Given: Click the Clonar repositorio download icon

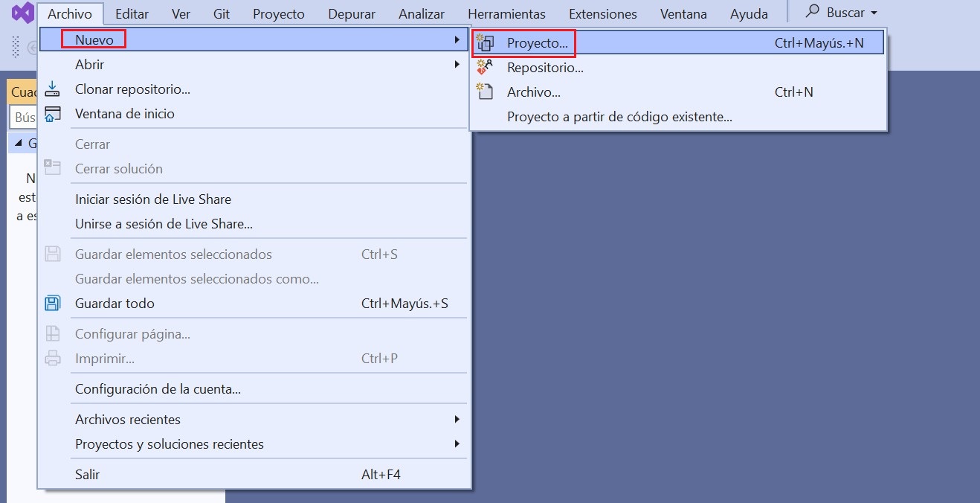Looking at the screenshot, I should click(52, 89).
